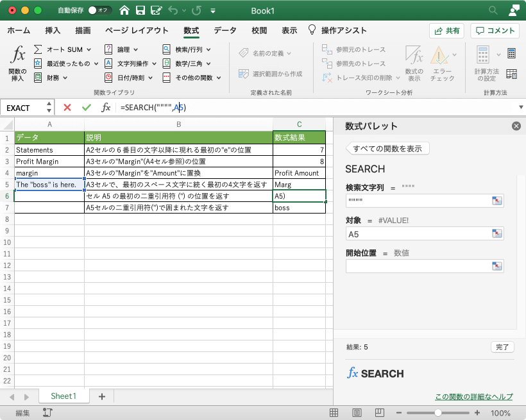This screenshot has height=420, width=526.
Task: Click the Redo arrow icon
Action: 196,10
